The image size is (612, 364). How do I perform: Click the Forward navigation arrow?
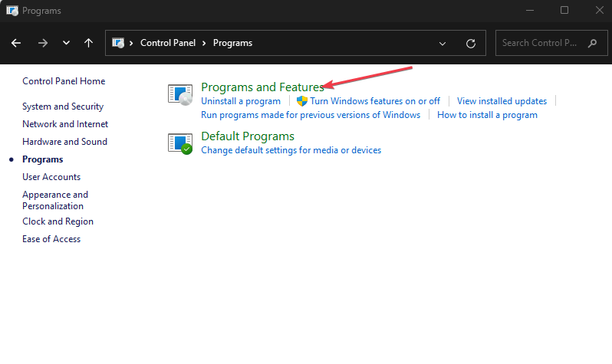pyautogui.click(x=42, y=43)
